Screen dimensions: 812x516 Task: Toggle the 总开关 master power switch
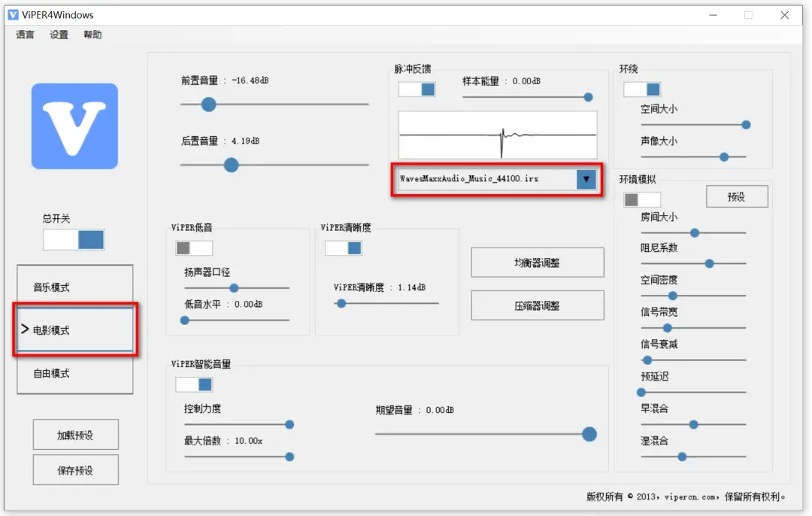74,240
